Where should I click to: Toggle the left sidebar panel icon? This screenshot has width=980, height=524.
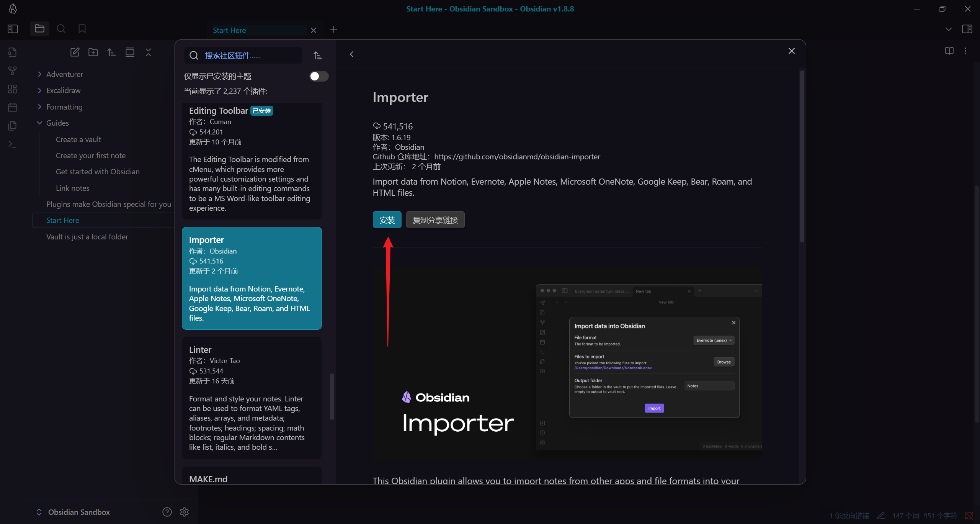pos(13,29)
